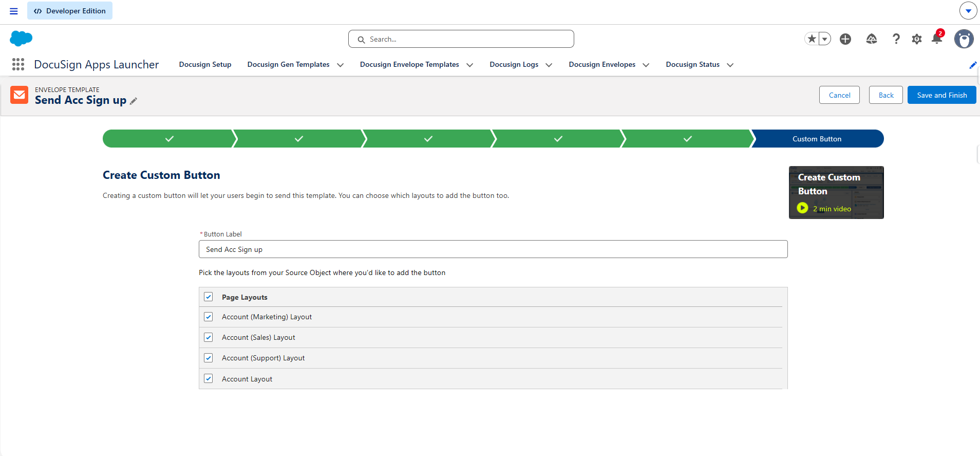Click Save and Finish

click(x=942, y=95)
